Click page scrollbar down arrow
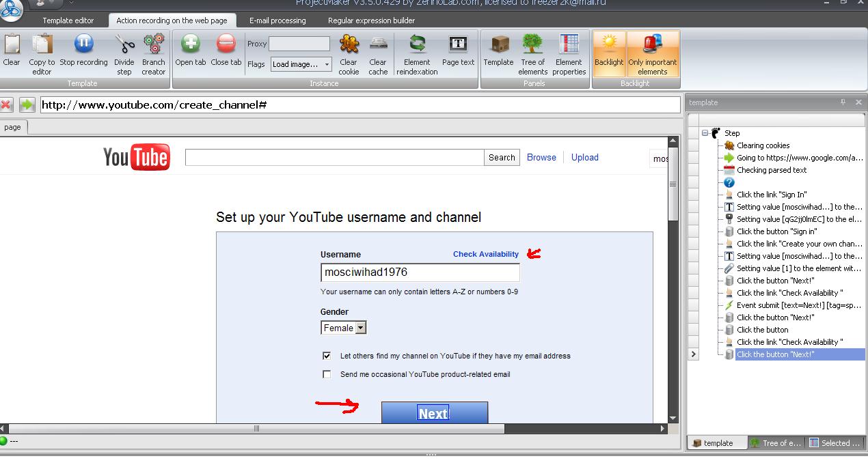The width and height of the screenshot is (868, 465). tap(673, 418)
